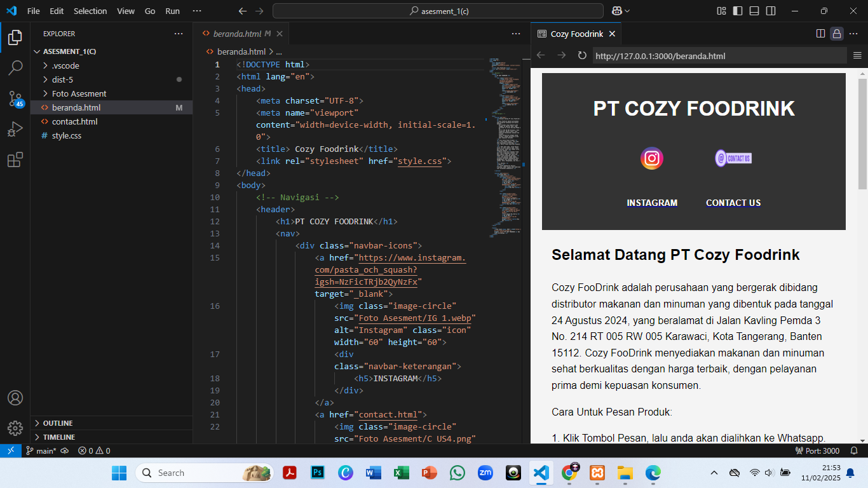
Task: Open the Source Control view in the activity bar
Action: [15, 98]
